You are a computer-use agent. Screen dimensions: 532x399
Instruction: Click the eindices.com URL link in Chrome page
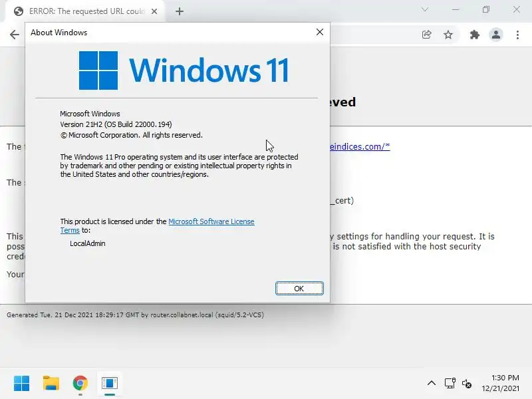coord(360,146)
